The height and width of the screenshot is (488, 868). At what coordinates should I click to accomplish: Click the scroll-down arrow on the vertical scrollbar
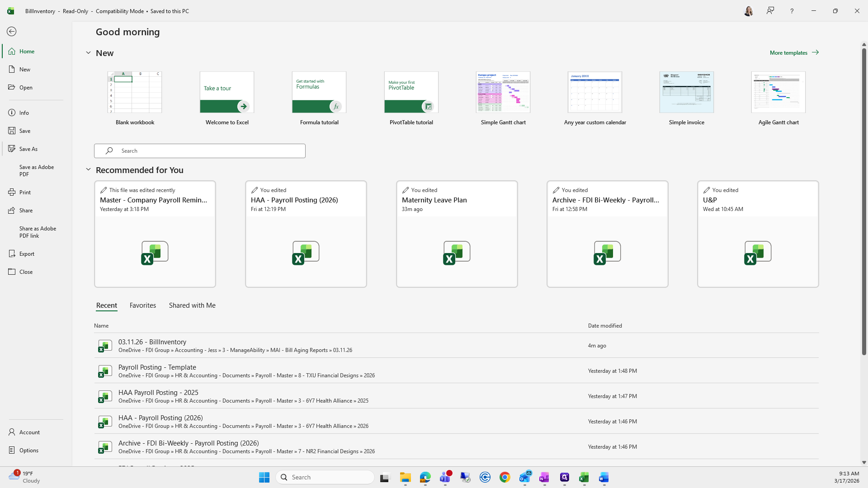pyautogui.click(x=863, y=462)
